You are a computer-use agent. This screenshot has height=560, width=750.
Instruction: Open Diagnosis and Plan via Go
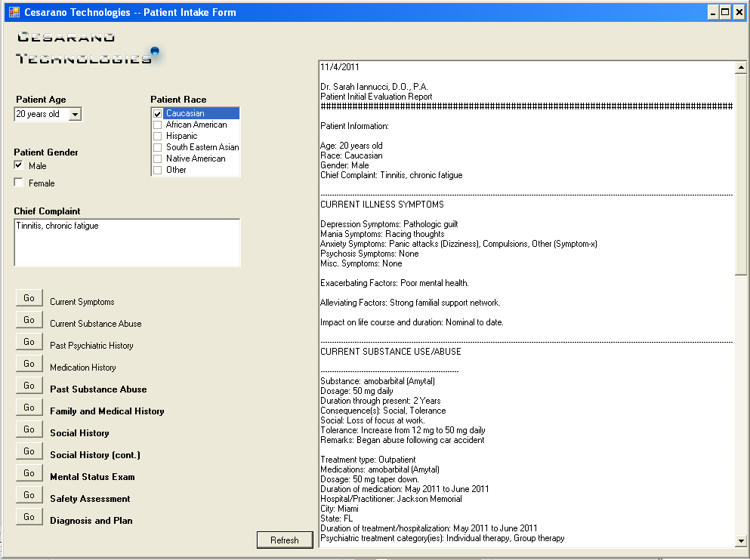click(29, 517)
